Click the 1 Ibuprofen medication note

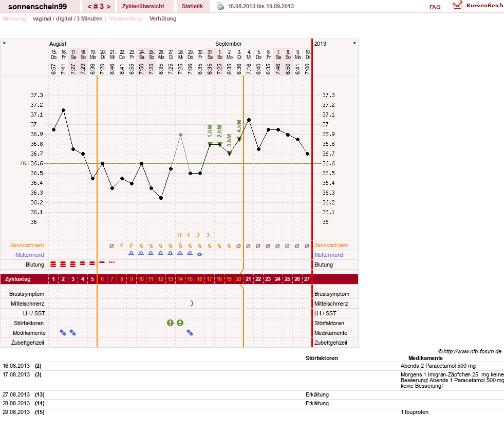[x=414, y=412]
